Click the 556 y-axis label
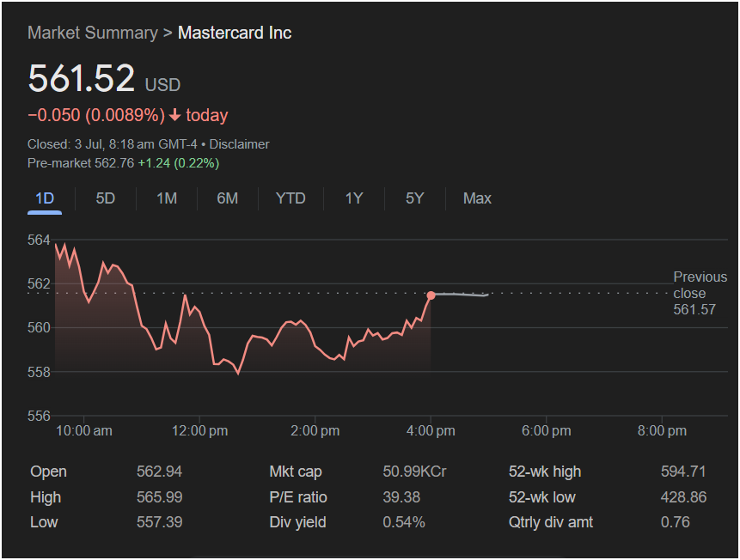Image resolution: width=740 pixels, height=560 pixels. (39, 416)
